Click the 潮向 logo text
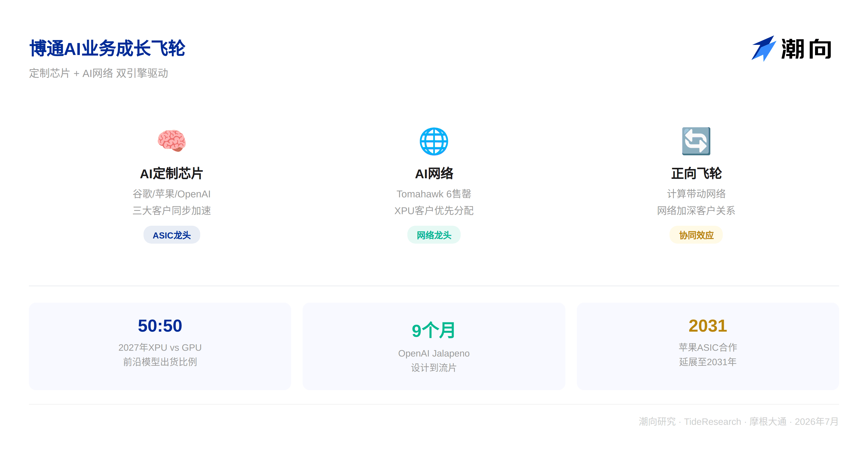This screenshot has height=463, width=868. pyautogui.click(x=806, y=49)
